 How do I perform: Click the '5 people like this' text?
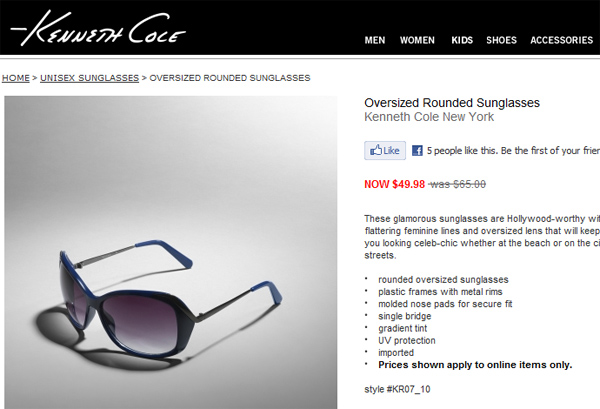point(461,151)
